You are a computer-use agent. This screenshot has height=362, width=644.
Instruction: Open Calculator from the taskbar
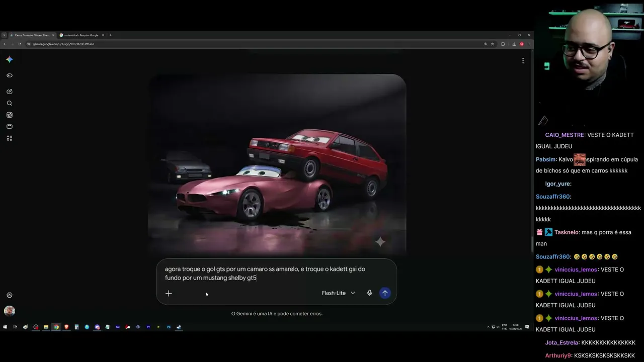[76, 327]
